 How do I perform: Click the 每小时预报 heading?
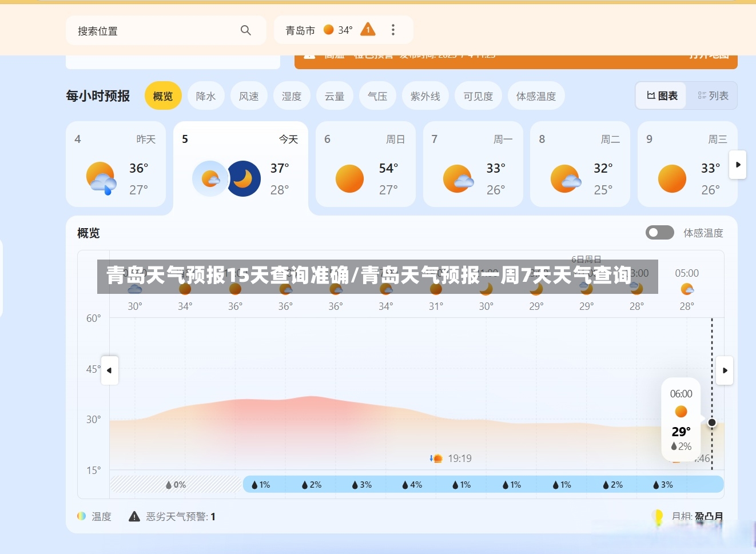98,96
